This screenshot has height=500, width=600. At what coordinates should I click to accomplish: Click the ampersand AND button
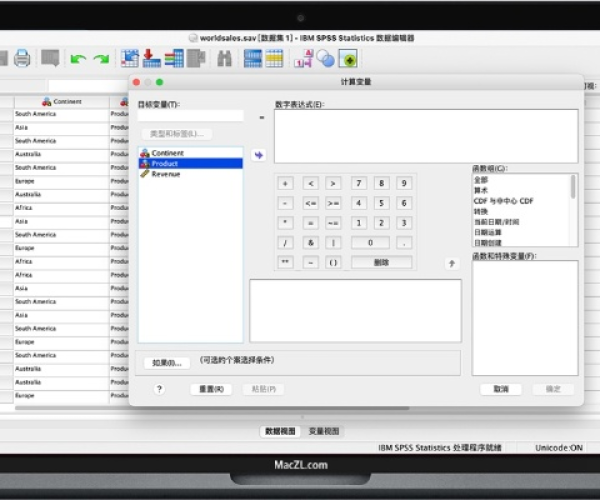(x=311, y=243)
